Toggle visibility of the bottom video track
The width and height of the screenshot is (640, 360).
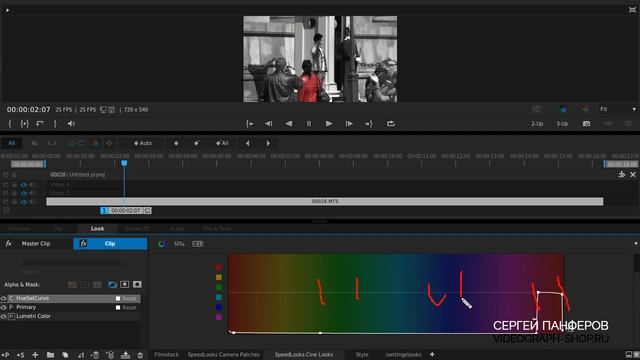click(24, 202)
